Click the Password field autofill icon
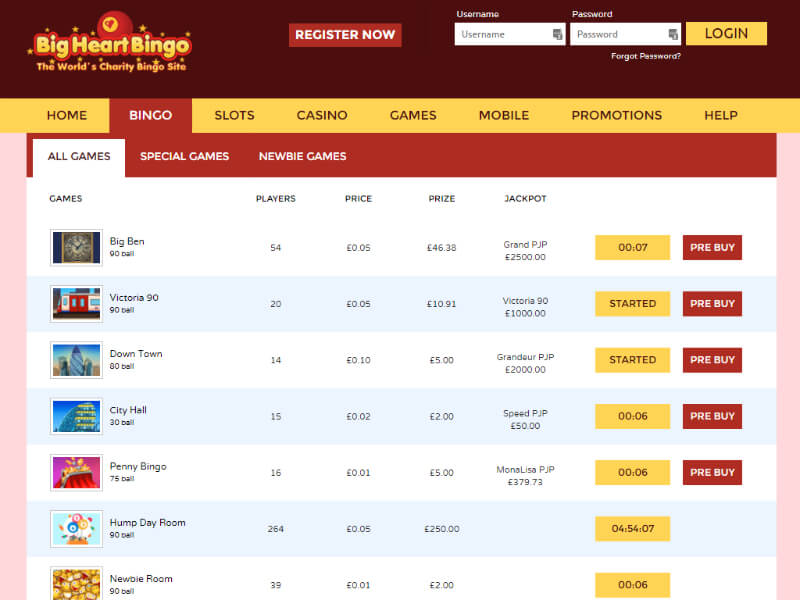Screen dimensions: 800x600 pos(673,34)
